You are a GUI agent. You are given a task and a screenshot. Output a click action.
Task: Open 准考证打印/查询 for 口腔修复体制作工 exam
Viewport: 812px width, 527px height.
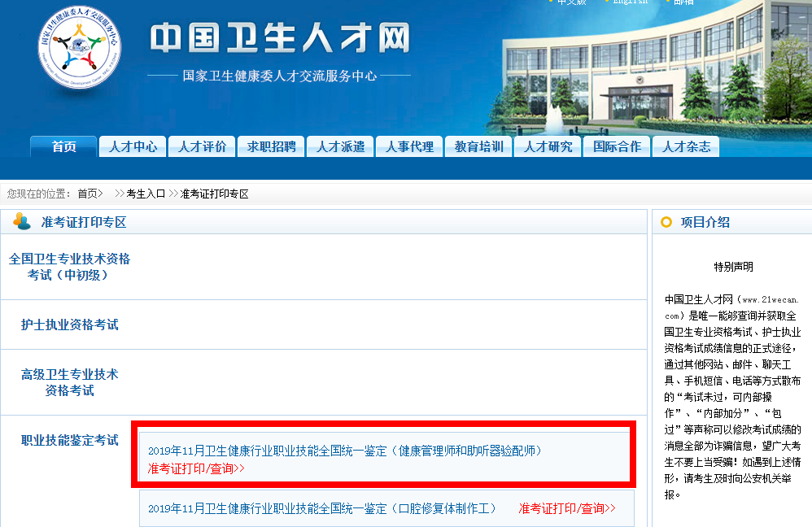click(567, 508)
